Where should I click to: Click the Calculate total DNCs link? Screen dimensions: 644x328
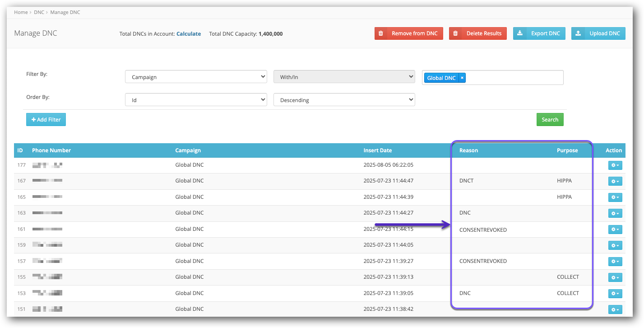click(189, 34)
